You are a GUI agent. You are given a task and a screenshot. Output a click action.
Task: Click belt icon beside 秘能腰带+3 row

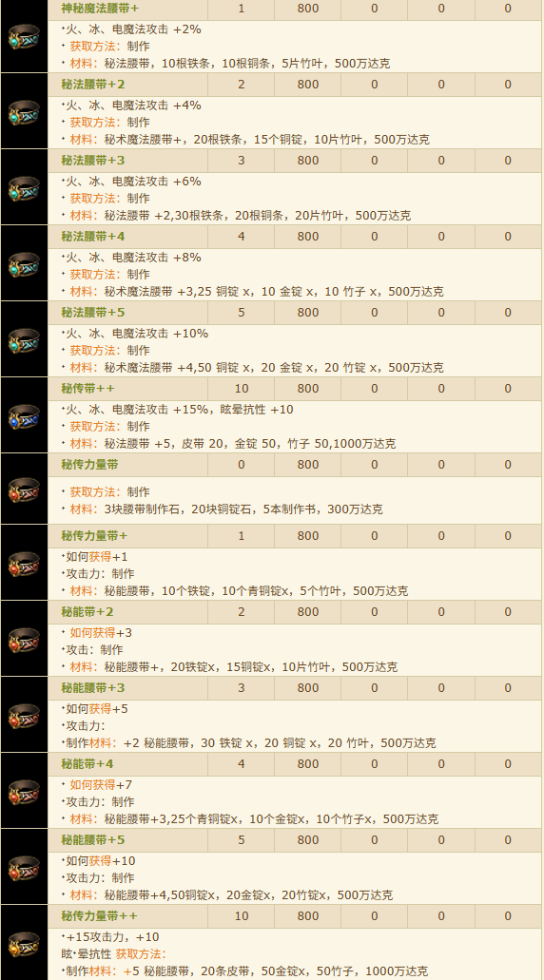click(x=24, y=717)
